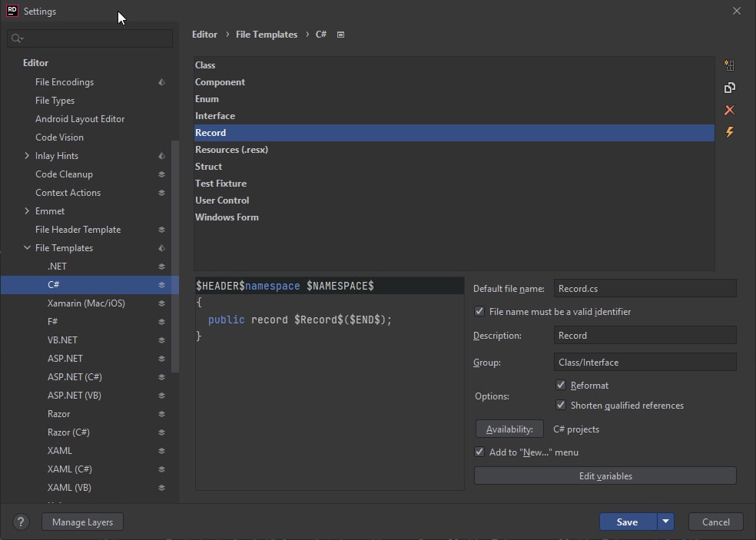Remove the selected template with red X
This screenshot has width=756, height=540.
tap(729, 111)
